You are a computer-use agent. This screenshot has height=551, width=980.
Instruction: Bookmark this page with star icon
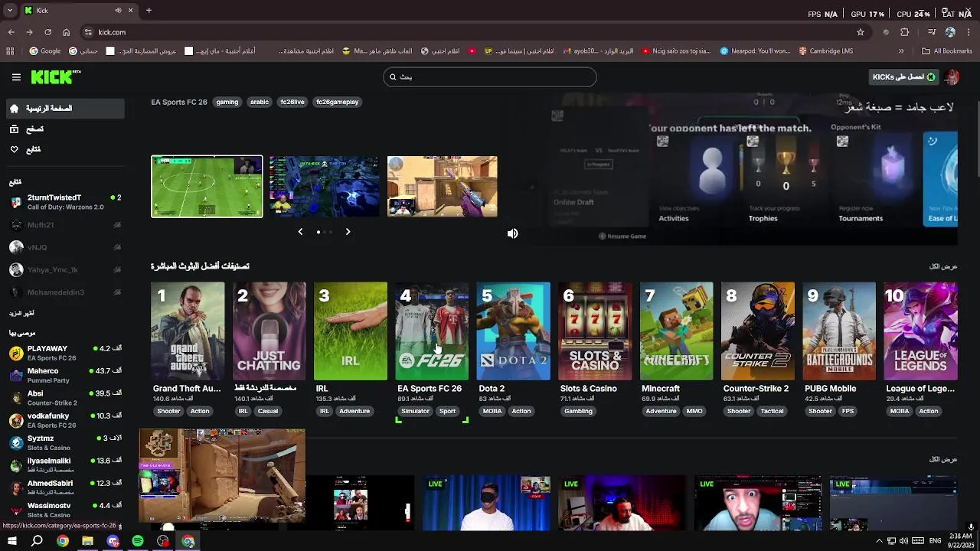coord(861,32)
